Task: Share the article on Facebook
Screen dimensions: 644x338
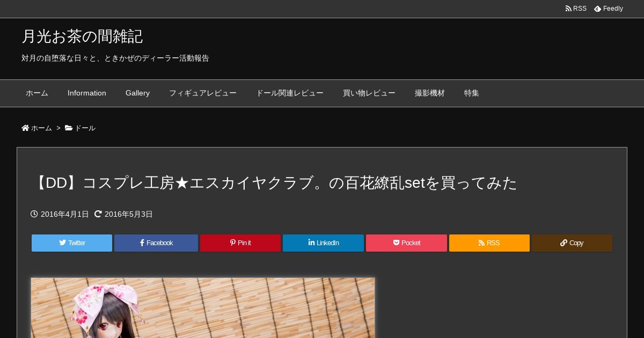Action: tap(156, 243)
